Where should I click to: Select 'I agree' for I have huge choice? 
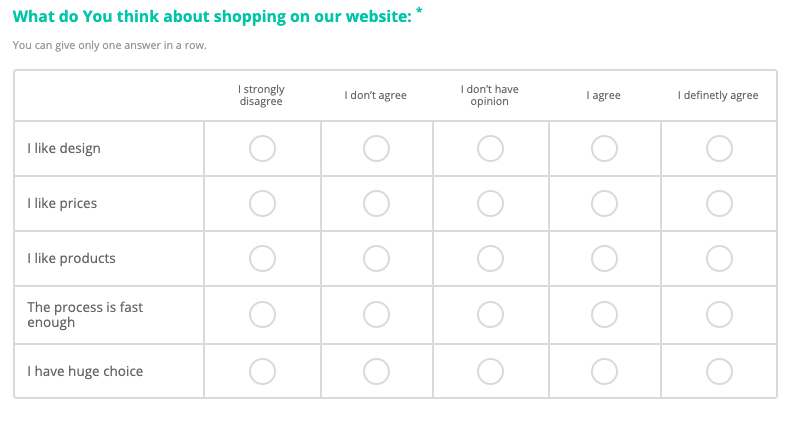tap(604, 372)
